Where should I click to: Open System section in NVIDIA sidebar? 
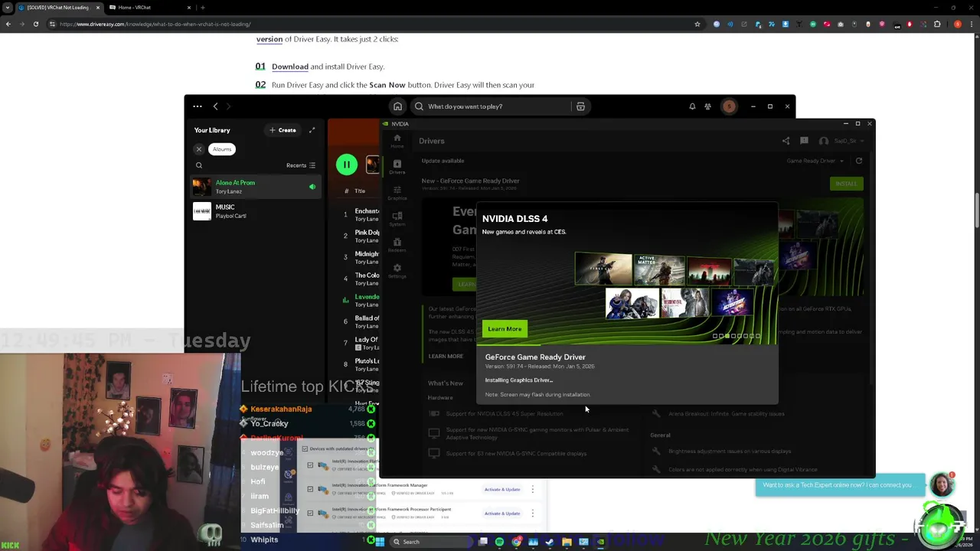click(397, 219)
